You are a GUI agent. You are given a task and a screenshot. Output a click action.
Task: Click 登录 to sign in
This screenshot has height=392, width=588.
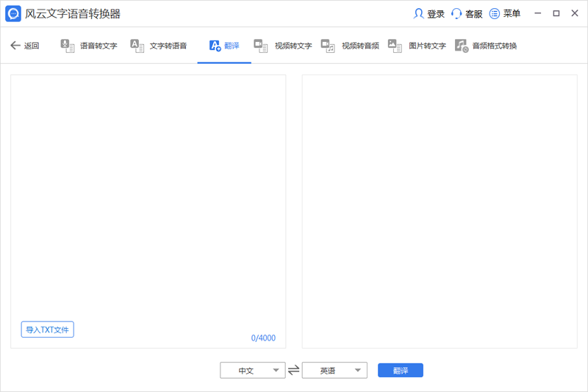(430, 14)
